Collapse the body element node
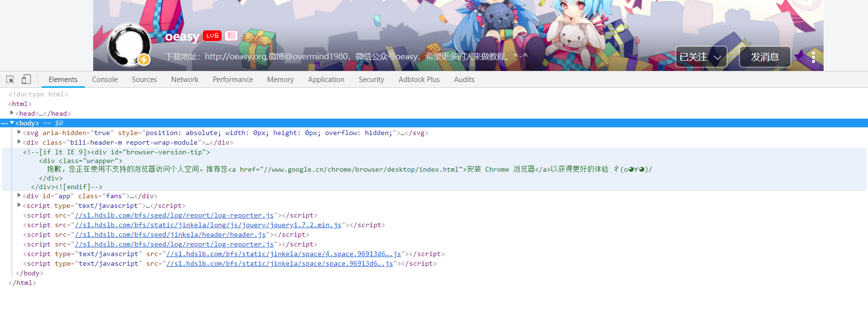Viewport: 868px width, 327px height. click(x=12, y=123)
